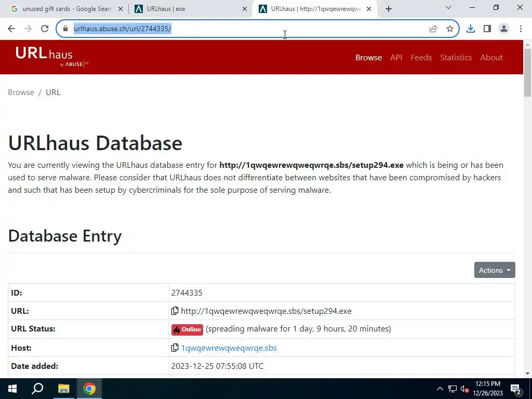
Task: Open the notification center icon
Action: tap(516, 389)
